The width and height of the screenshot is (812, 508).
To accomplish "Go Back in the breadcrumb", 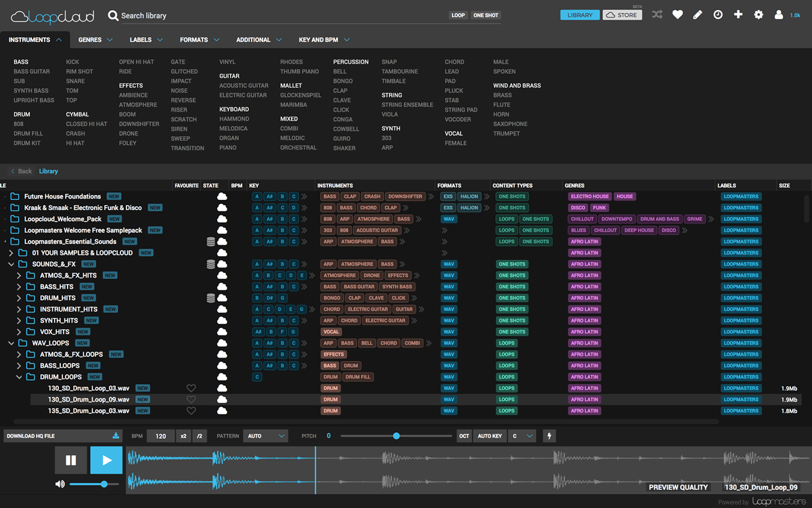I will click(x=21, y=171).
